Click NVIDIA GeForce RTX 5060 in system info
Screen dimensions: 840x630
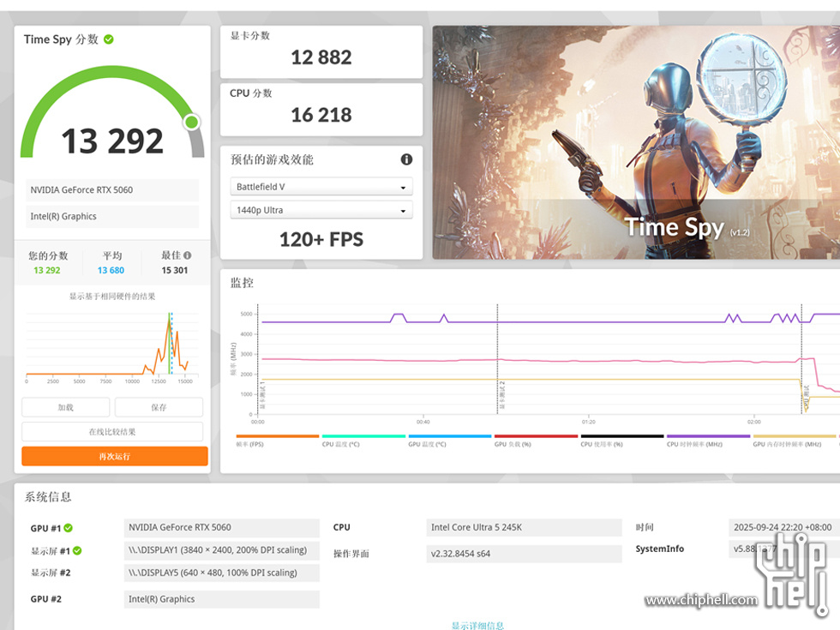[x=222, y=528]
